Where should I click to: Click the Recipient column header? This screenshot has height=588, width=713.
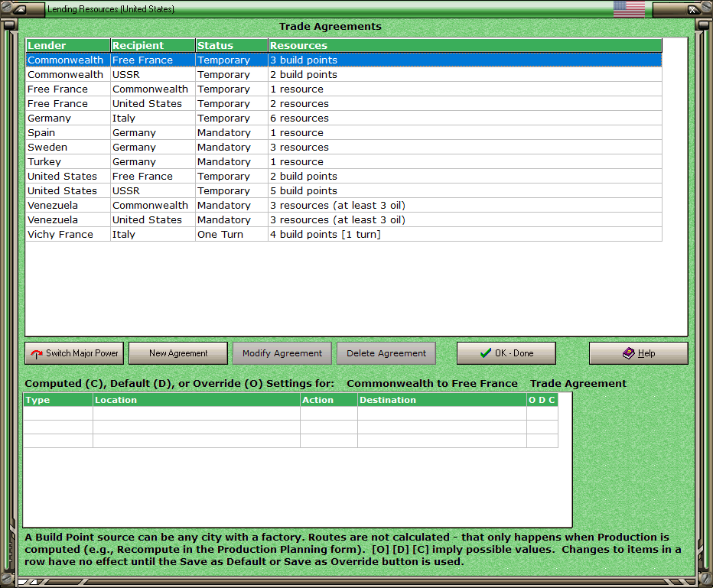coord(153,45)
